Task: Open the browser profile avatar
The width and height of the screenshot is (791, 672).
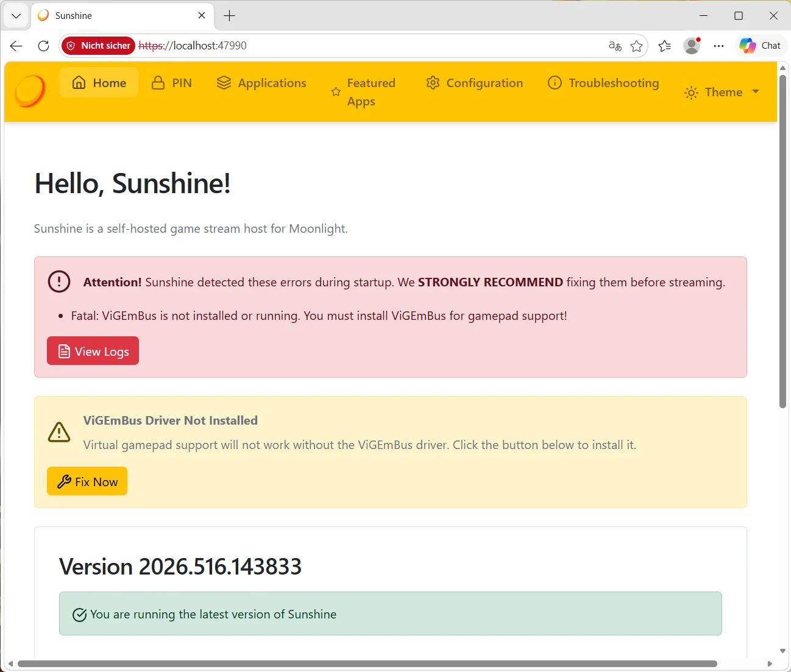Action: click(x=692, y=46)
